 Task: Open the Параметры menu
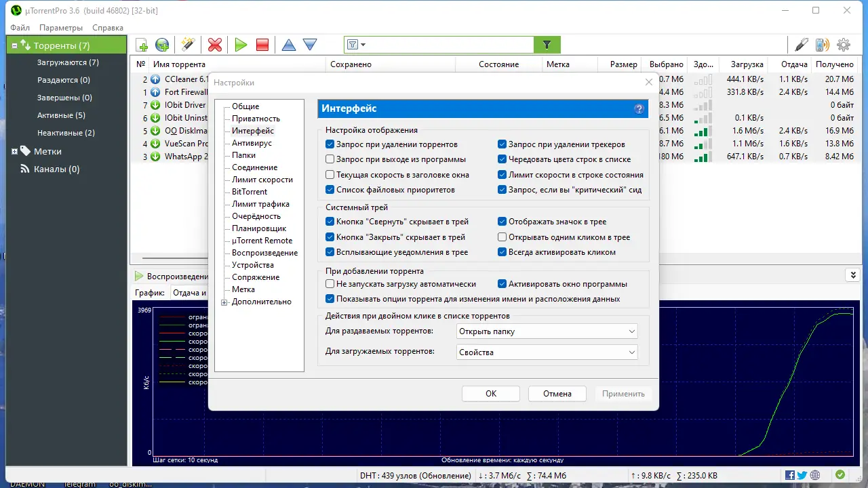[x=61, y=28]
